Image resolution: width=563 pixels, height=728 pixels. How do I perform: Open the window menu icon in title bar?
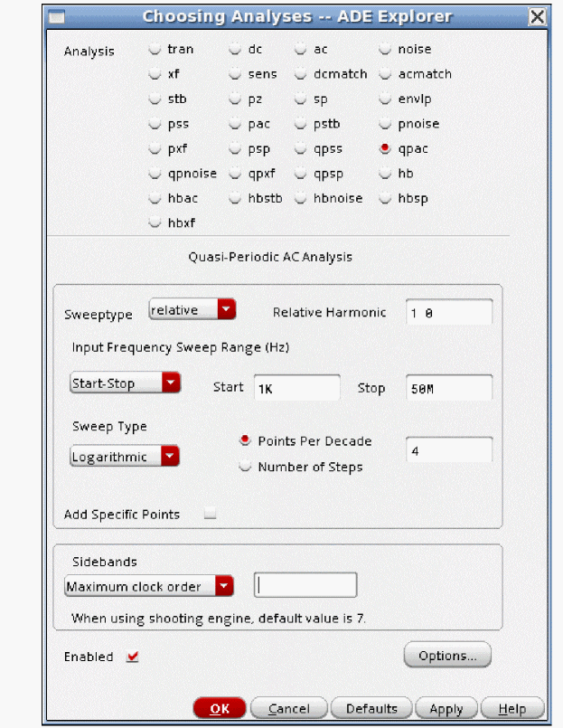tap(57, 18)
